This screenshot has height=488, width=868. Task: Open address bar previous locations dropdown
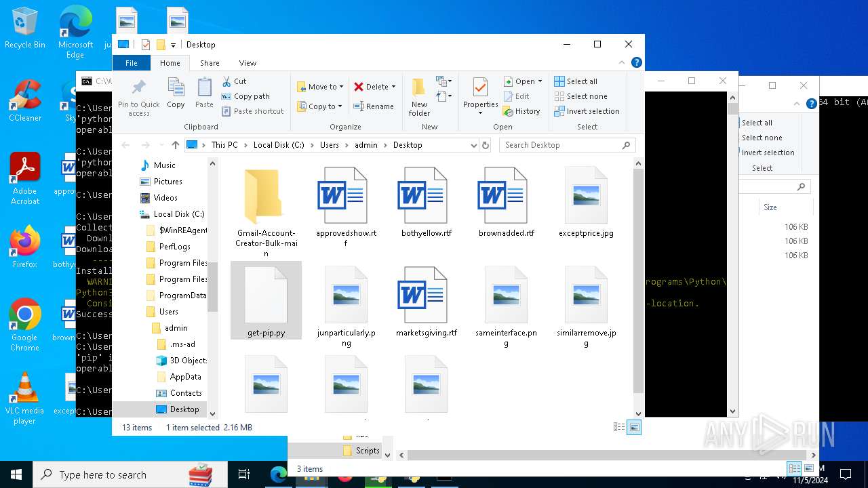(473, 145)
